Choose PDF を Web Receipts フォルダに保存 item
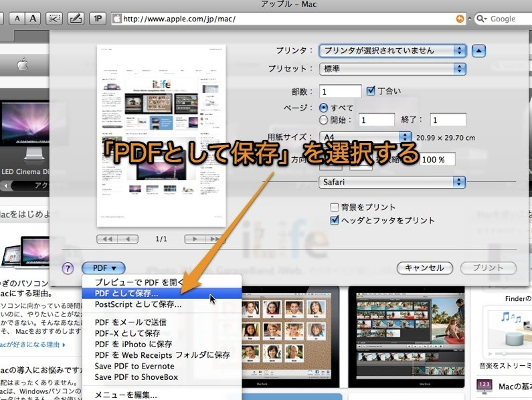 (x=162, y=355)
